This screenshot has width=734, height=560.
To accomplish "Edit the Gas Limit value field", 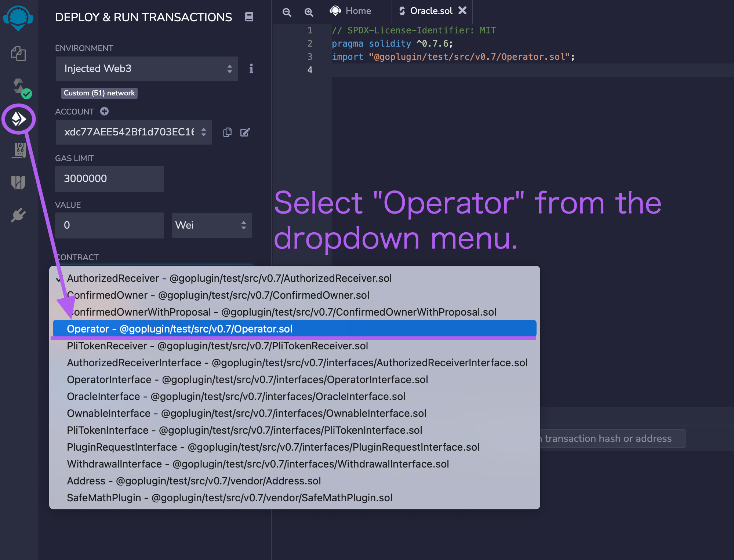I will click(x=109, y=179).
